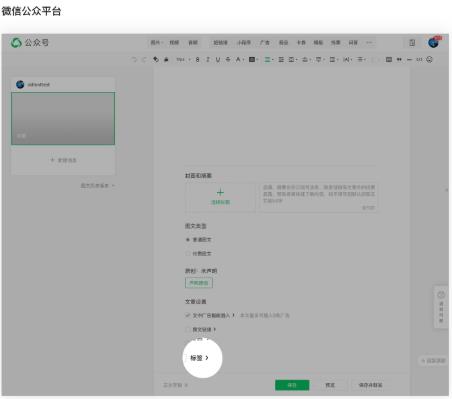Viewport: 452px width, 399px height.
Task: Toggle bold (B) formatting
Action: tap(197, 60)
